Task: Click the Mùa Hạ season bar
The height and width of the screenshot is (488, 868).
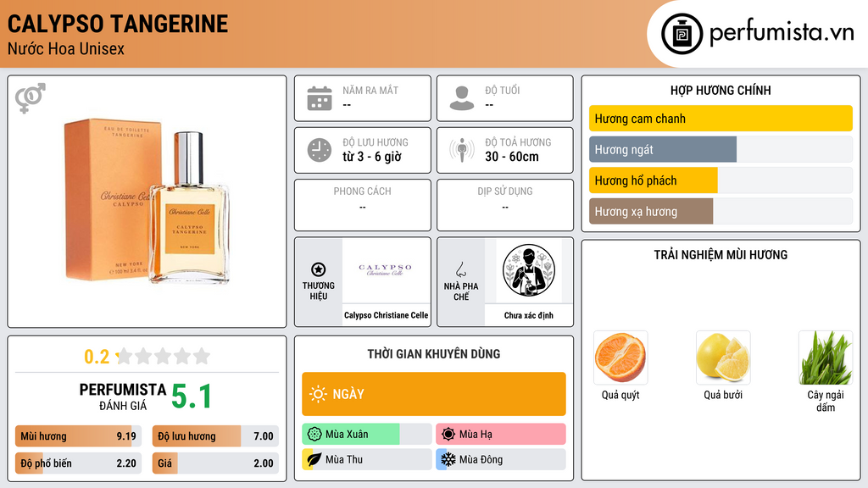Action: coord(500,434)
